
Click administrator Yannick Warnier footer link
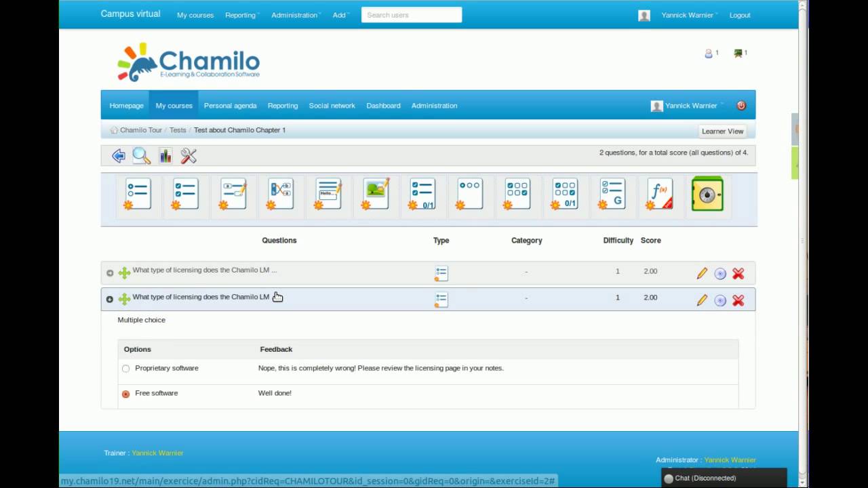coord(730,460)
